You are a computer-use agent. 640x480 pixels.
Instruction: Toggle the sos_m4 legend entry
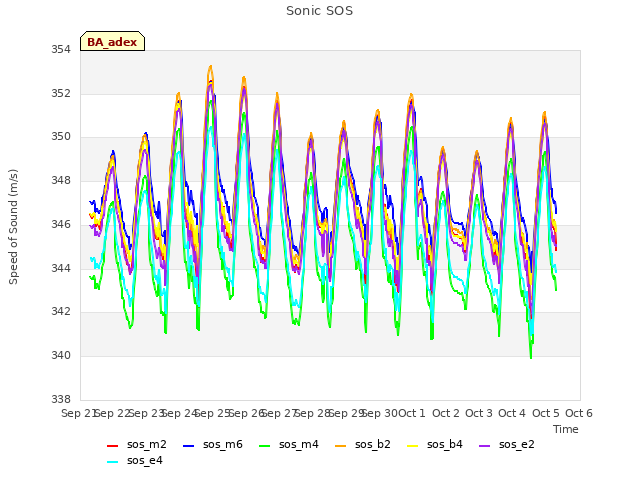289,444
